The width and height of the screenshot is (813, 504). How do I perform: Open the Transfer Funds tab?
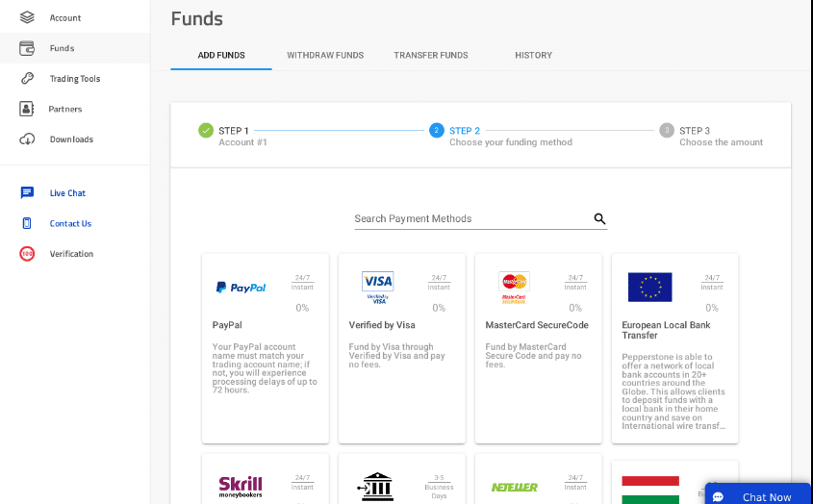click(430, 56)
